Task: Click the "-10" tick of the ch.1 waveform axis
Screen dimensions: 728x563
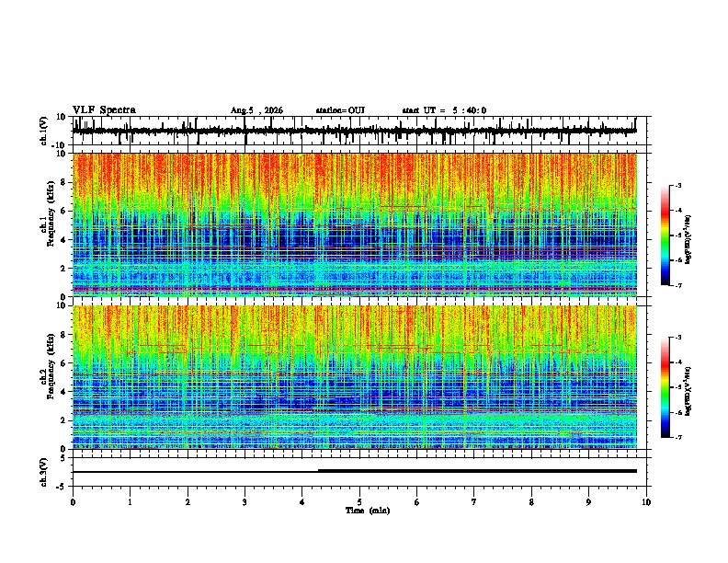Action: (60, 145)
